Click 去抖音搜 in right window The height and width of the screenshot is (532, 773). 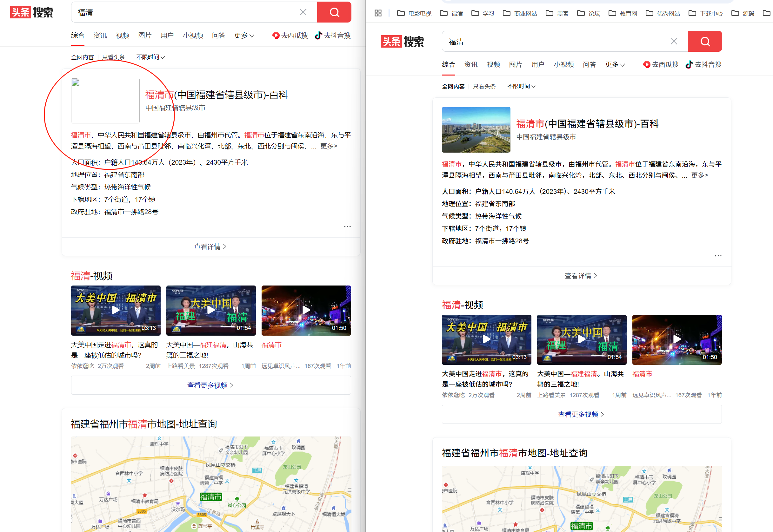click(704, 64)
